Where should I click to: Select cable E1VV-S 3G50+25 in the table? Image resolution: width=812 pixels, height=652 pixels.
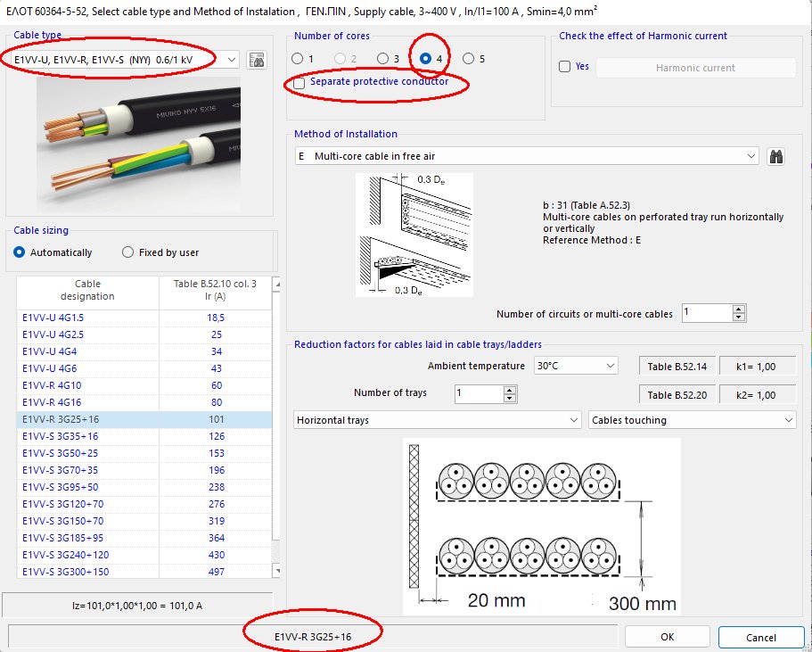(x=60, y=453)
